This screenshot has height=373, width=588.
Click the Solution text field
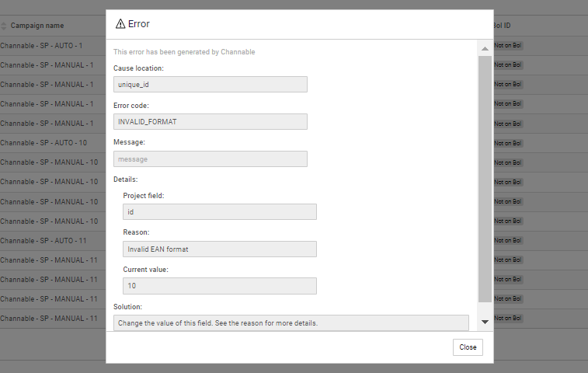click(291, 322)
